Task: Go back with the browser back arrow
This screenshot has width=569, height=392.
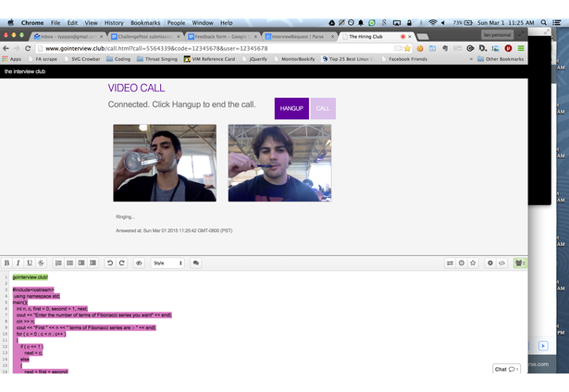Action: [x=6, y=48]
